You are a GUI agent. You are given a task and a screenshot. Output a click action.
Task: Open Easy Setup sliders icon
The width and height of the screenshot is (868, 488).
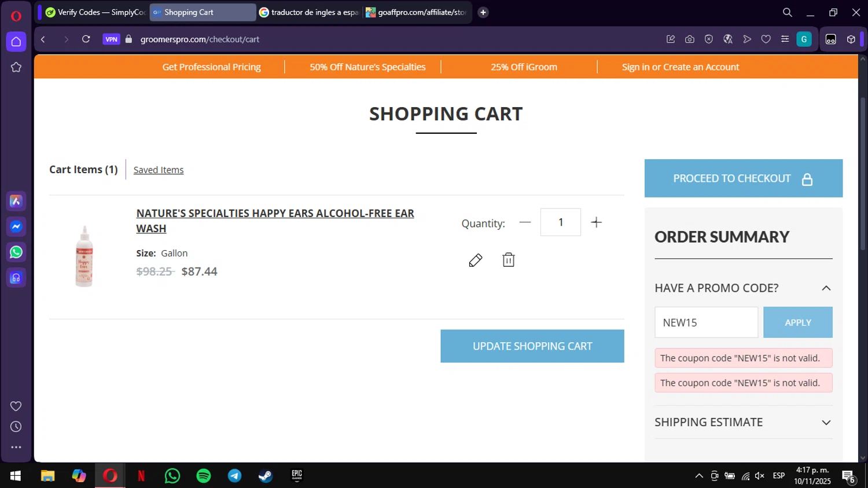[785, 39]
